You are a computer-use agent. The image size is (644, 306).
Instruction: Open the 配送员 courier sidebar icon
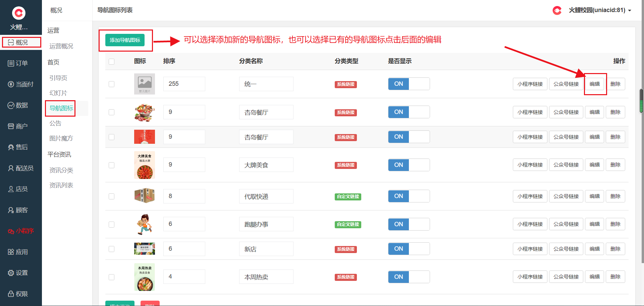[11, 168]
